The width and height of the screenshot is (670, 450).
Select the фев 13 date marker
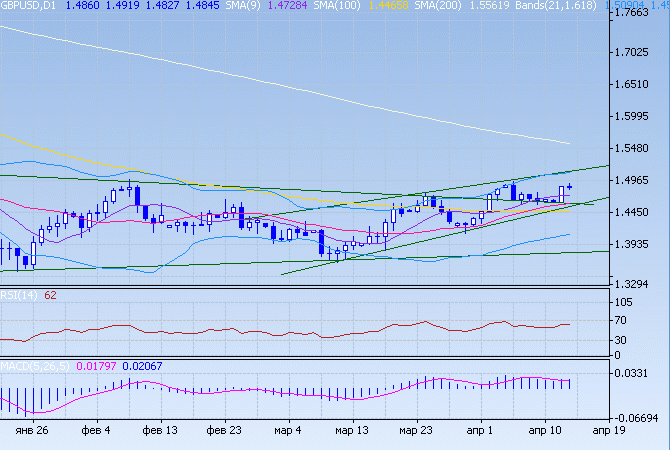(161, 429)
